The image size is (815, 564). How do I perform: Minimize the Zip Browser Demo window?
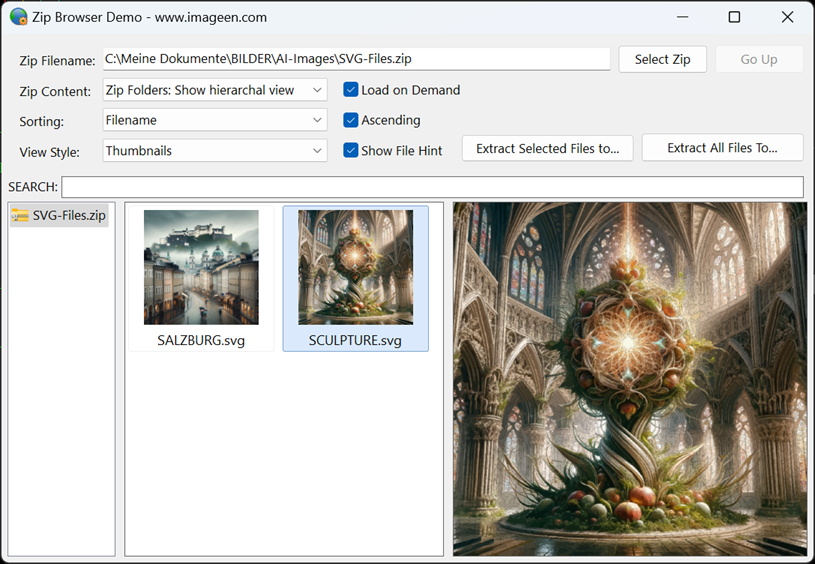click(x=682, y=17)
